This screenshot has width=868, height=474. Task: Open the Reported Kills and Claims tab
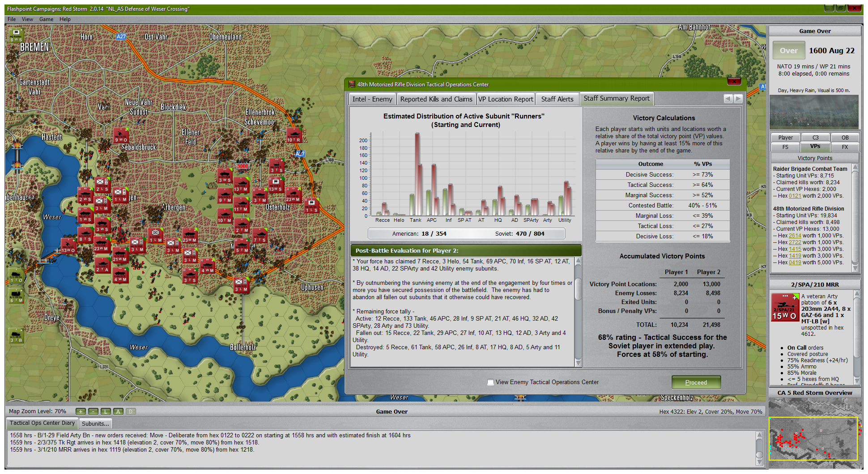point(436,99)
